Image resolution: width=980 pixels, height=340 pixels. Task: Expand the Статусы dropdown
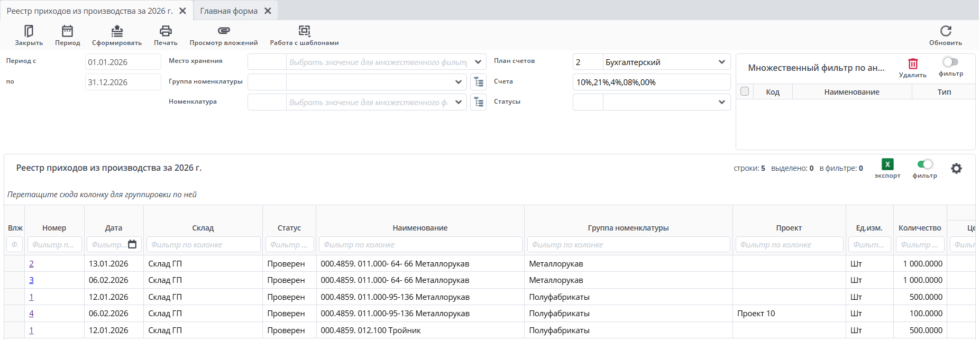coord(721,102)
